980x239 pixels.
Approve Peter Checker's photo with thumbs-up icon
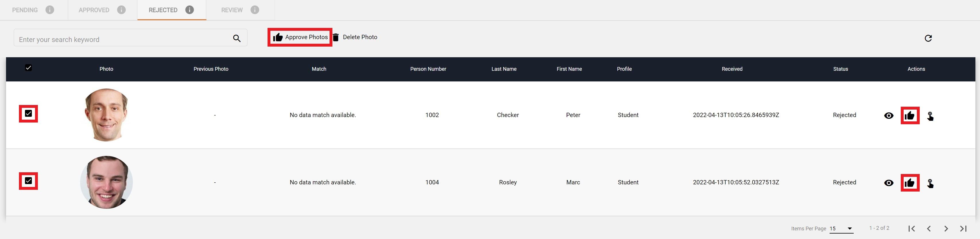910,116
